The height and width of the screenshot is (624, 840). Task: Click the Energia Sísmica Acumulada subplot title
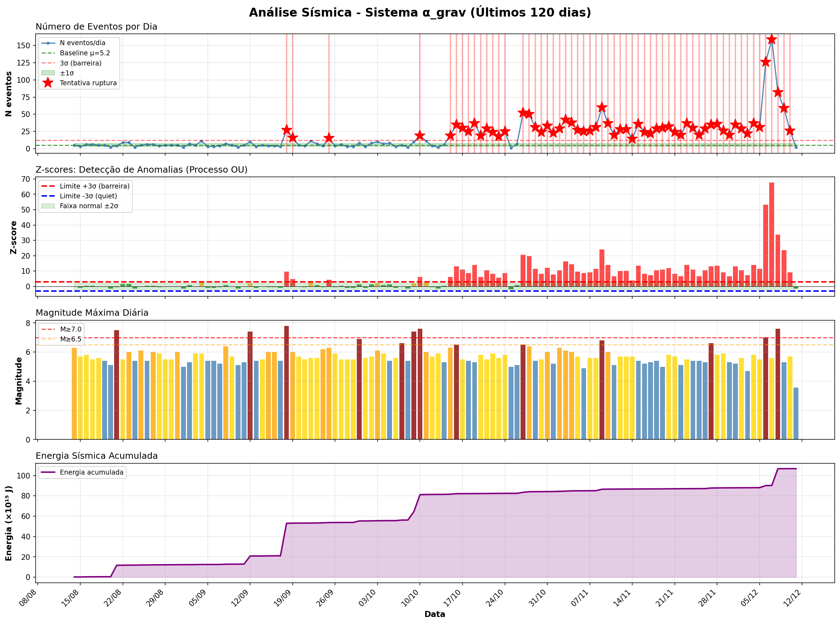(x=97, y=456)
